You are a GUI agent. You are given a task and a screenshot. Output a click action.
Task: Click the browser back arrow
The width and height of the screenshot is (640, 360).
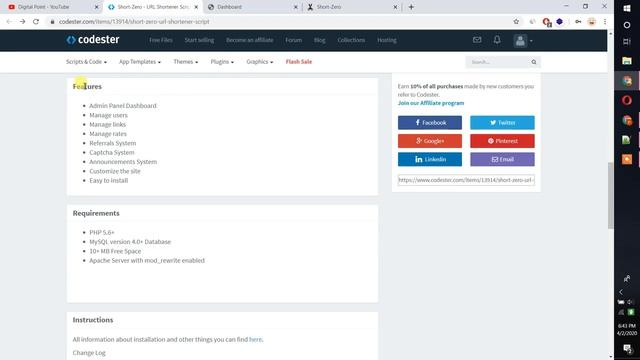tap(9, 22)
